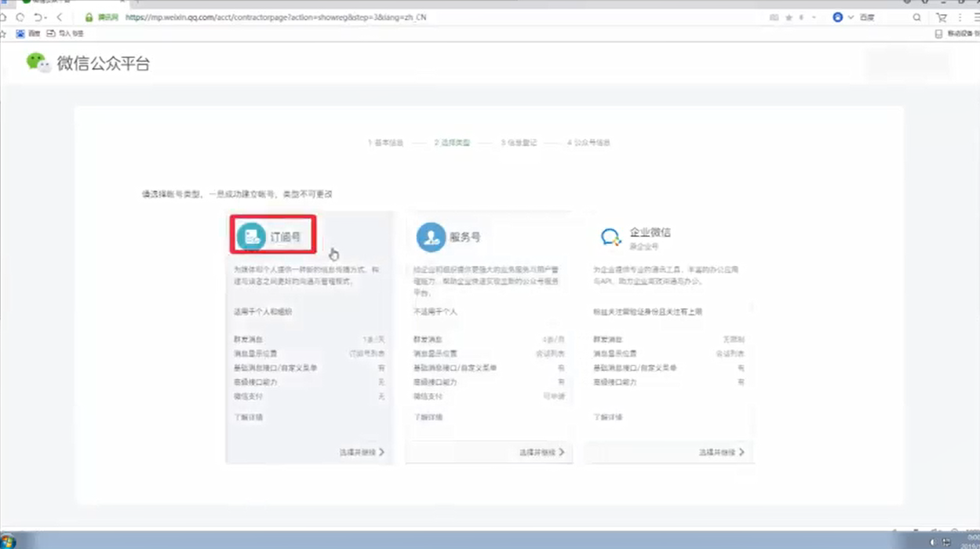Image resolution: width=980 pixels, height=549 pixels.
Task: Click the WeChat logo in page header
Action: coord(38,63)
